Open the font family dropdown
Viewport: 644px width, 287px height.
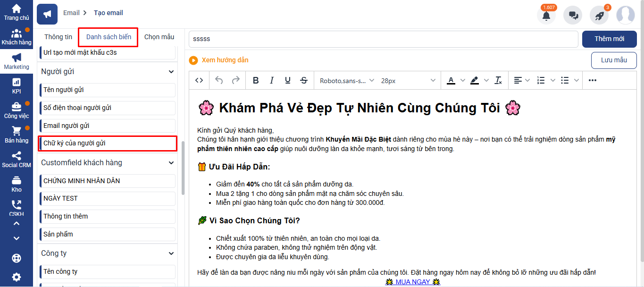coord(347,81)
